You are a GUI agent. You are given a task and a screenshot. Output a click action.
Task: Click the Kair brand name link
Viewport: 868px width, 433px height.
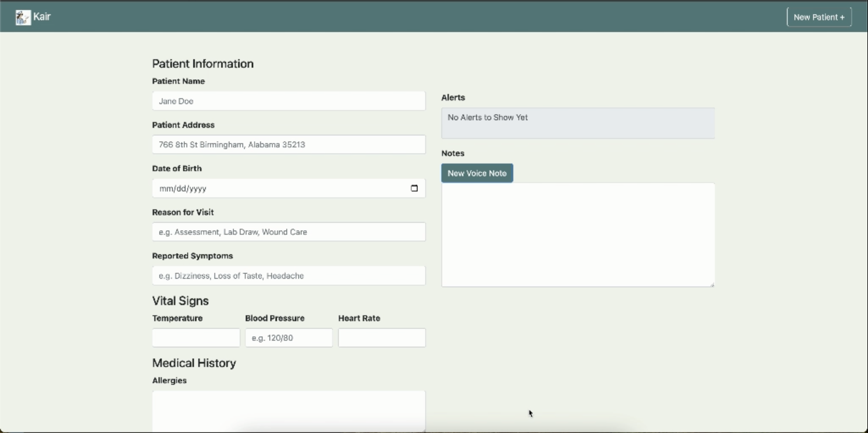coord(42,17)
